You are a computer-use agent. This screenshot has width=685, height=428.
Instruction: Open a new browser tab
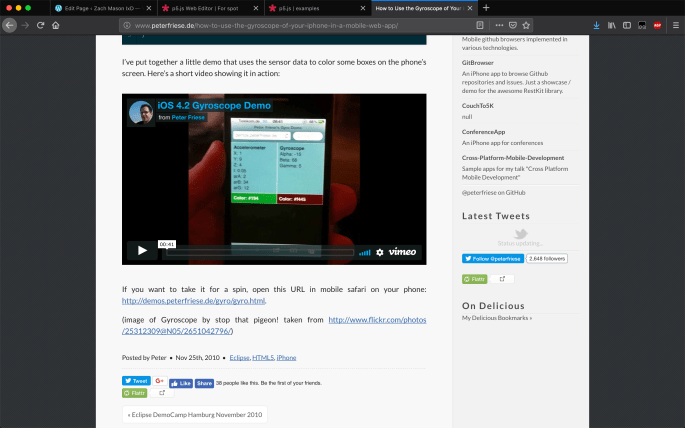(486, 8)
